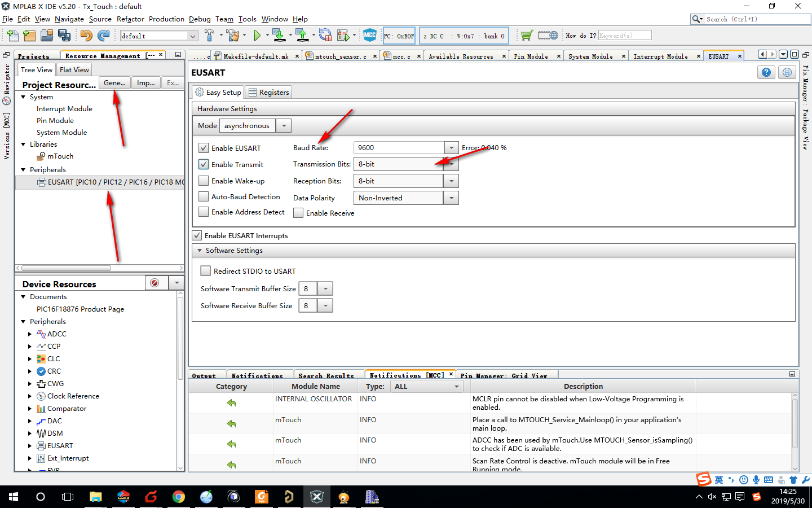Open the Data Polarity dropdown
The image size is (812, 508).
pos(451,198)
